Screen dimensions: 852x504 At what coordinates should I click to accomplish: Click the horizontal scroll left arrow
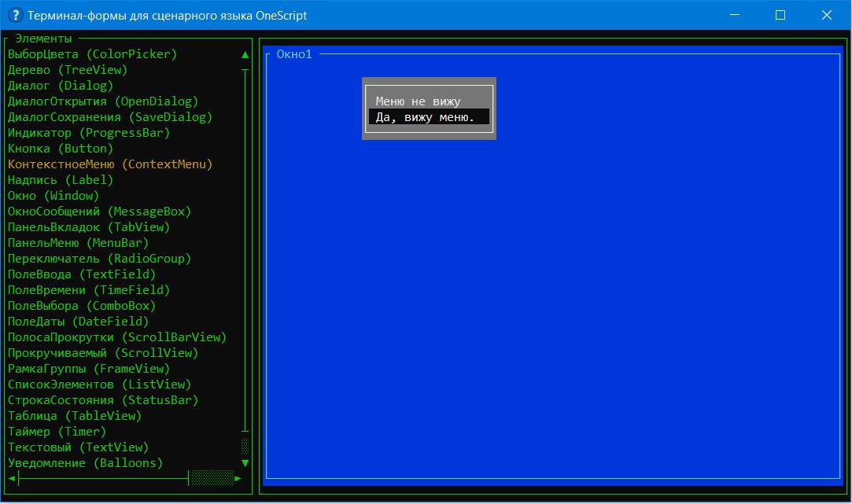pyautogui.click(x=12, y=478)
